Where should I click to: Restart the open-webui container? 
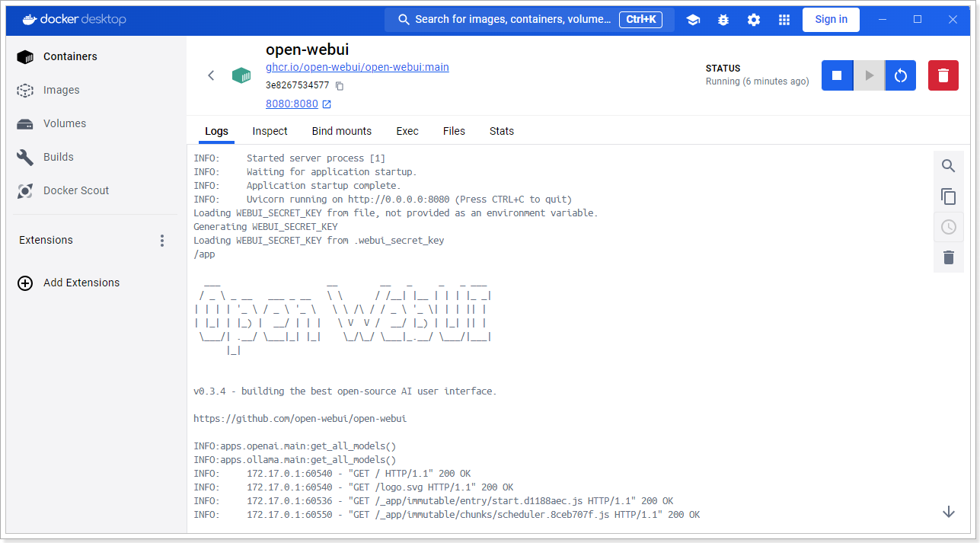coord(901,75)
